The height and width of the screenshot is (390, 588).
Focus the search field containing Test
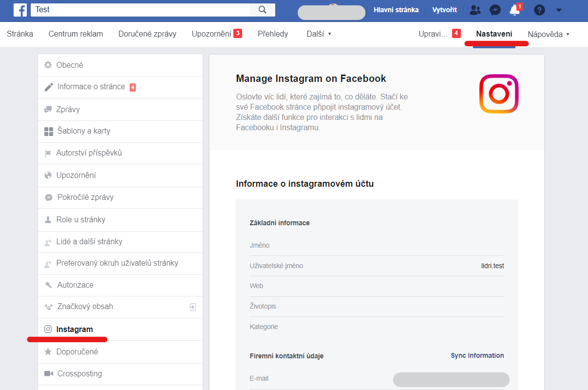click(140, 10)
